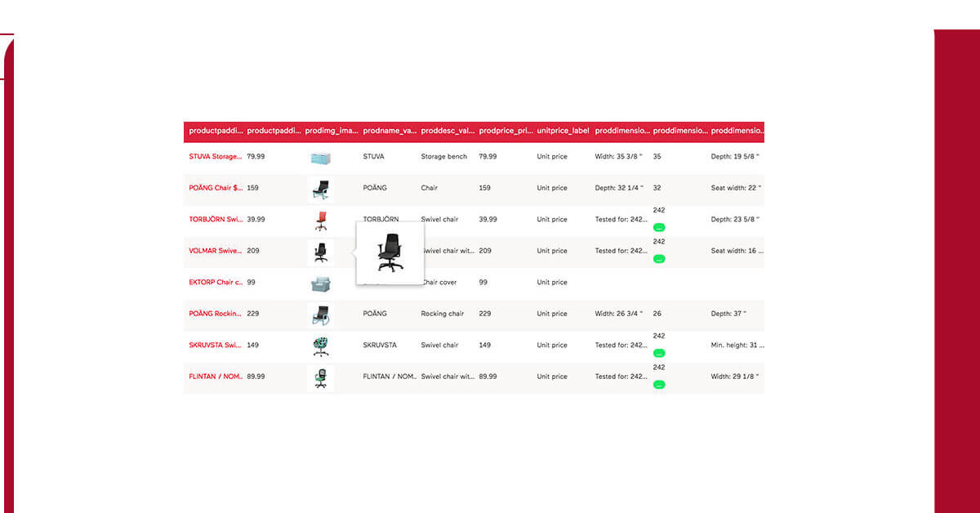This screenshot has height=513, width=980.
Task: Click the Width: 26 3/4 dimension cell
Action: (619, 314)
